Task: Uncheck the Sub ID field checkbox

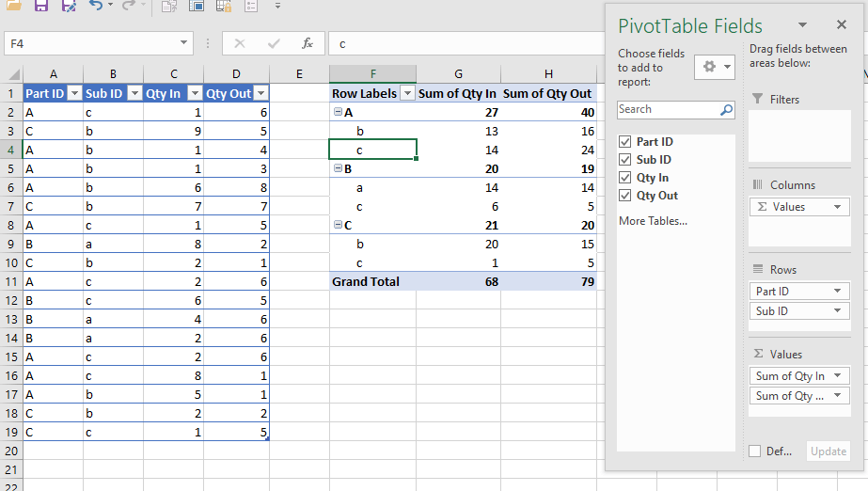Action: (625, 159)
